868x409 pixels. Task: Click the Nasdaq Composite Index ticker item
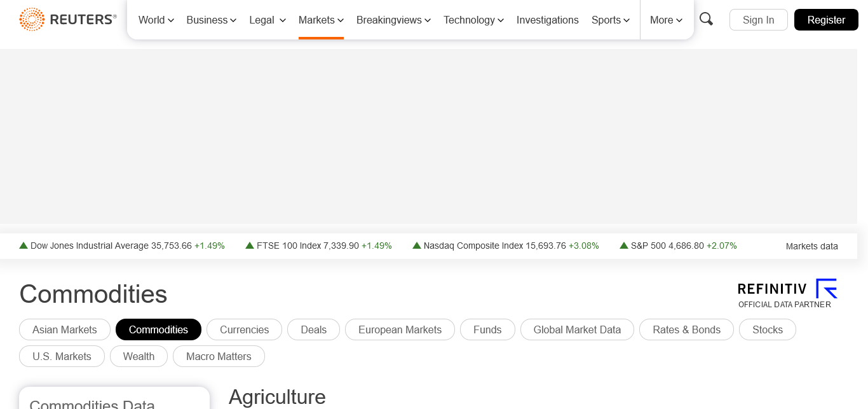point(506,246)
